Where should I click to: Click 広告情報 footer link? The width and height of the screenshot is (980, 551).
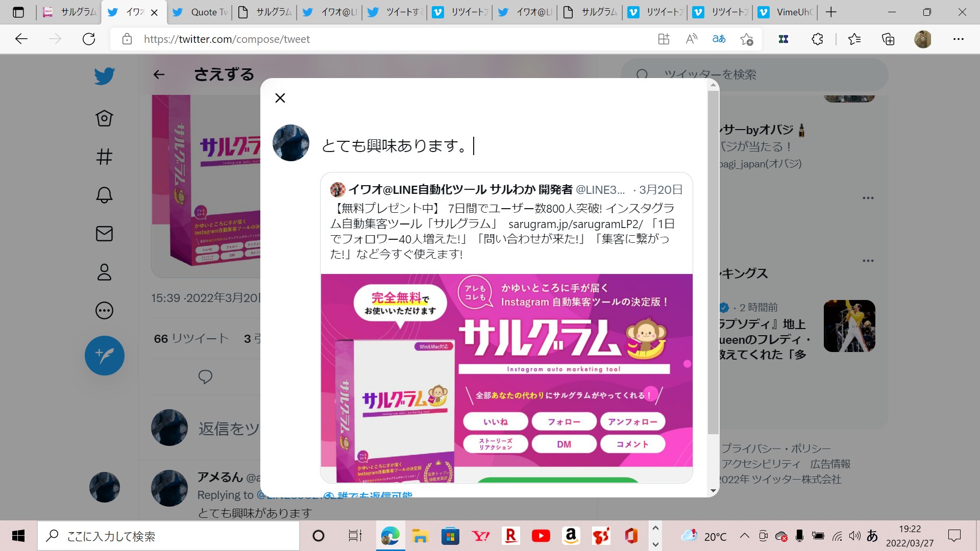830,464
